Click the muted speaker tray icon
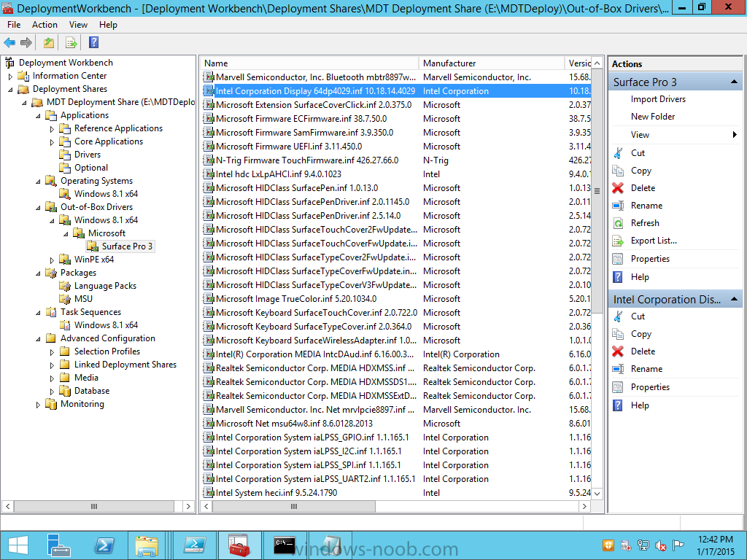The height and width of the screenshot is (560, 747). (660, 545)
